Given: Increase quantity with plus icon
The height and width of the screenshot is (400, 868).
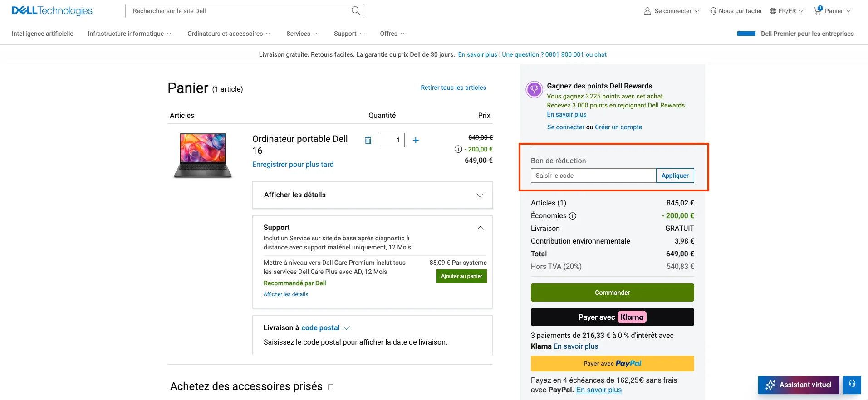Looking at the screenshot, I should [x=416, y=140].
